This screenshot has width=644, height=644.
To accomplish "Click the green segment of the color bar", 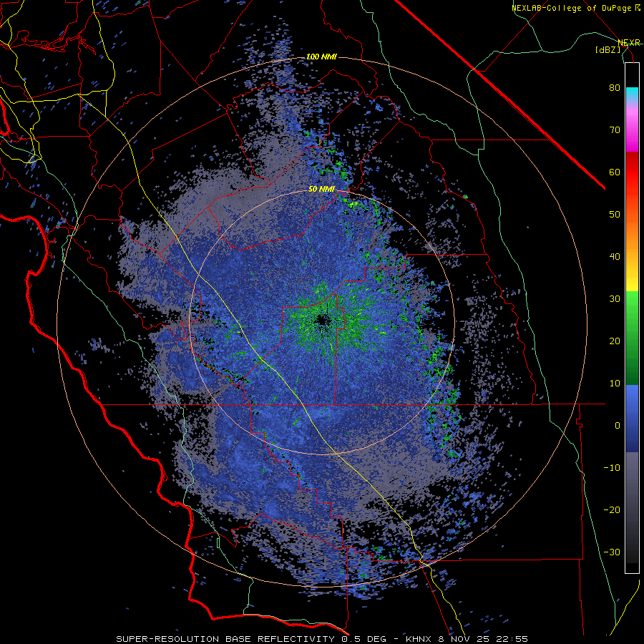I will point(632,338).
